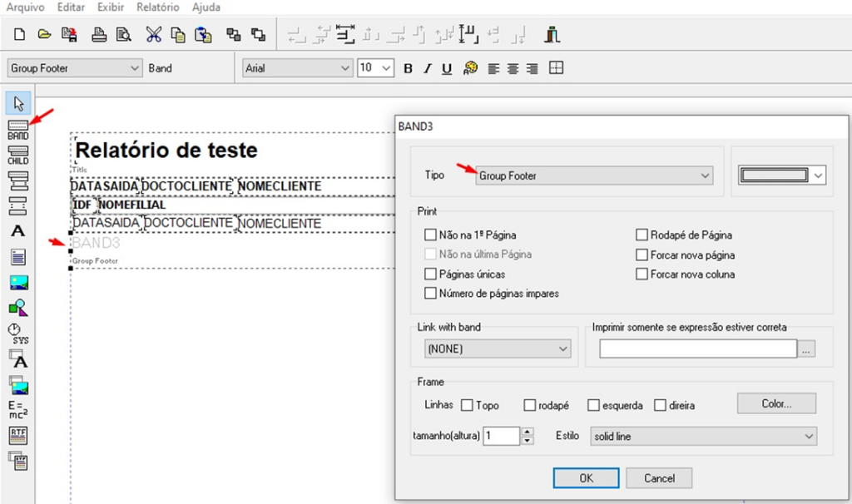Select the BAND tool in the left toolbar
The image size is (852, 504).
[17, 130]
